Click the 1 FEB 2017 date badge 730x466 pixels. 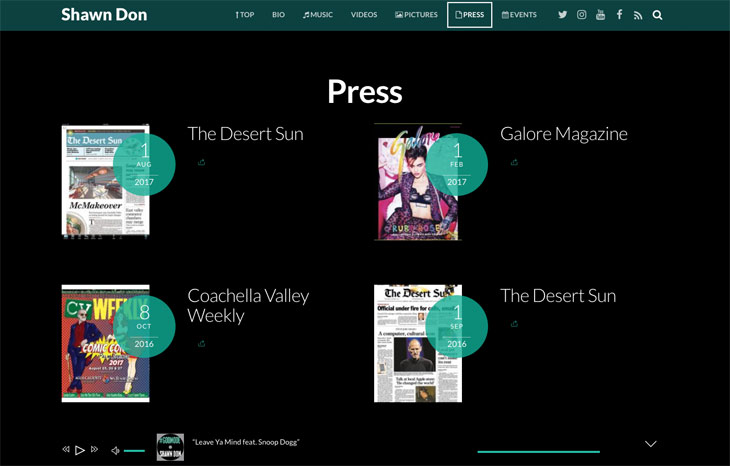457,164
